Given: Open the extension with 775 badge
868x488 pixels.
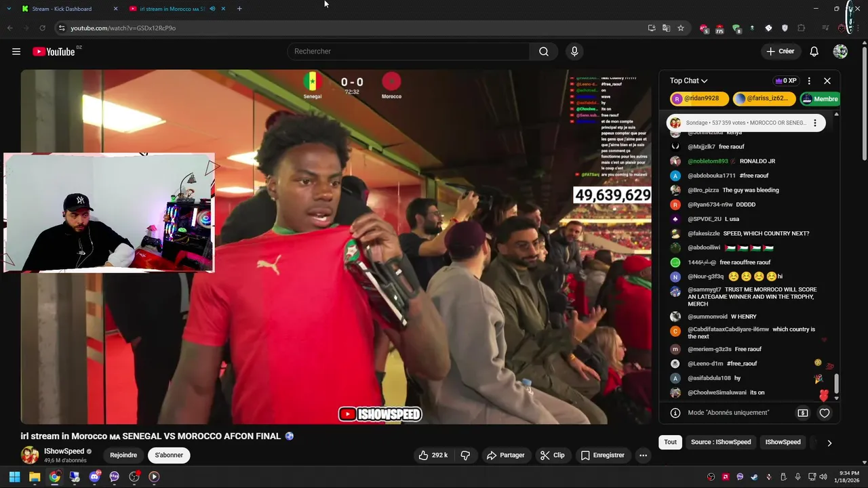Looking at the screenshot, I should point(719,28).
